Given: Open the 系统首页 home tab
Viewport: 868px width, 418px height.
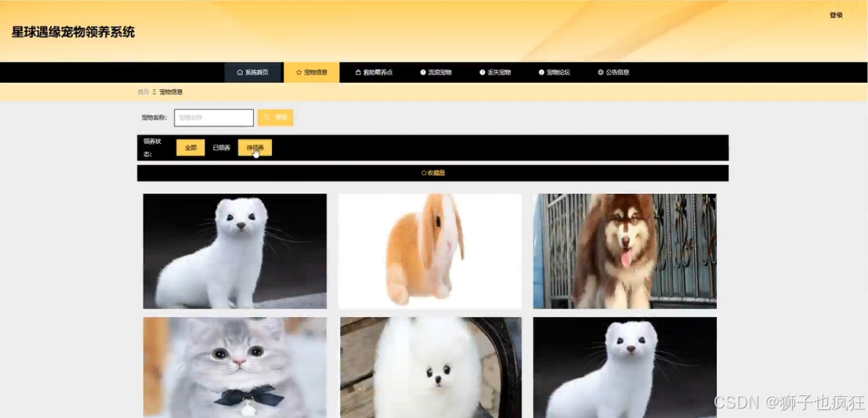Looking at the screenshot, I should [x=252, y=73].
